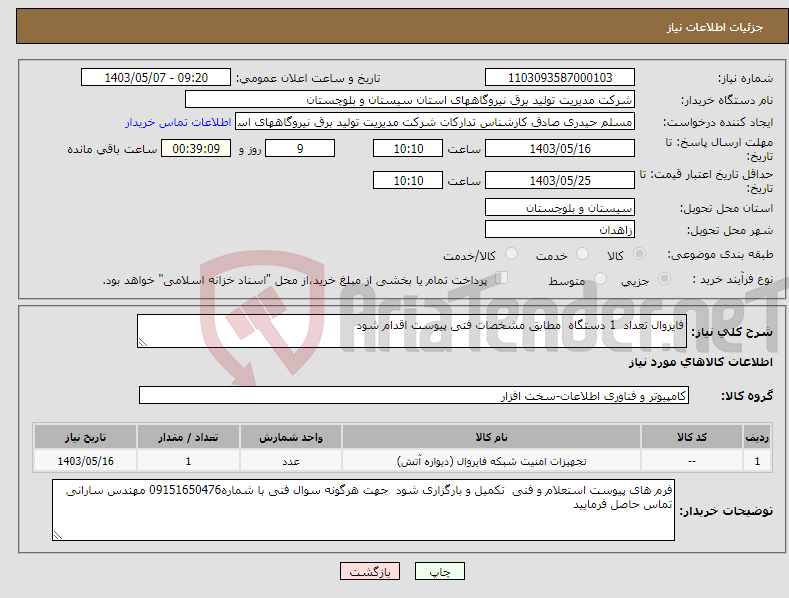
Task: Click the تعداد / مقدار column header
Action: [188, 437]
